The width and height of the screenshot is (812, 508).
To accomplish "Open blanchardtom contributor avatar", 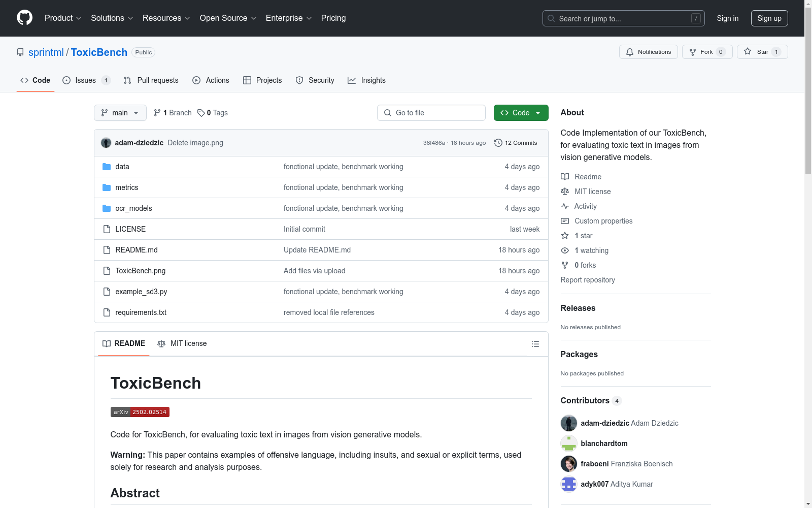I will [569, 443].
